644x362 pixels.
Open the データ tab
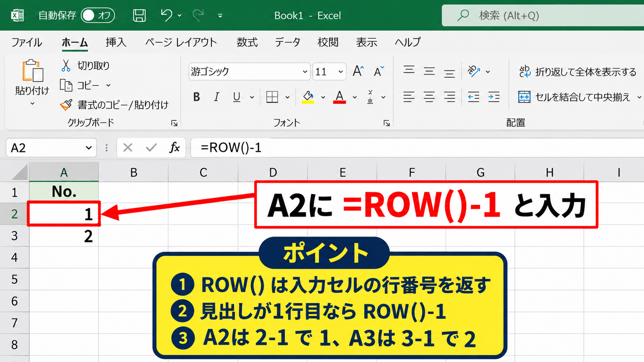(288, 42)
